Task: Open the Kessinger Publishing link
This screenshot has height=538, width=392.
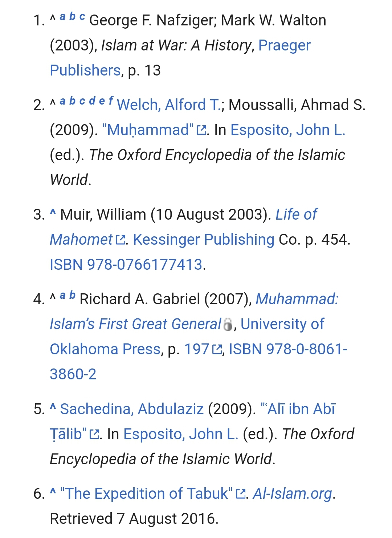Action: 204,240
